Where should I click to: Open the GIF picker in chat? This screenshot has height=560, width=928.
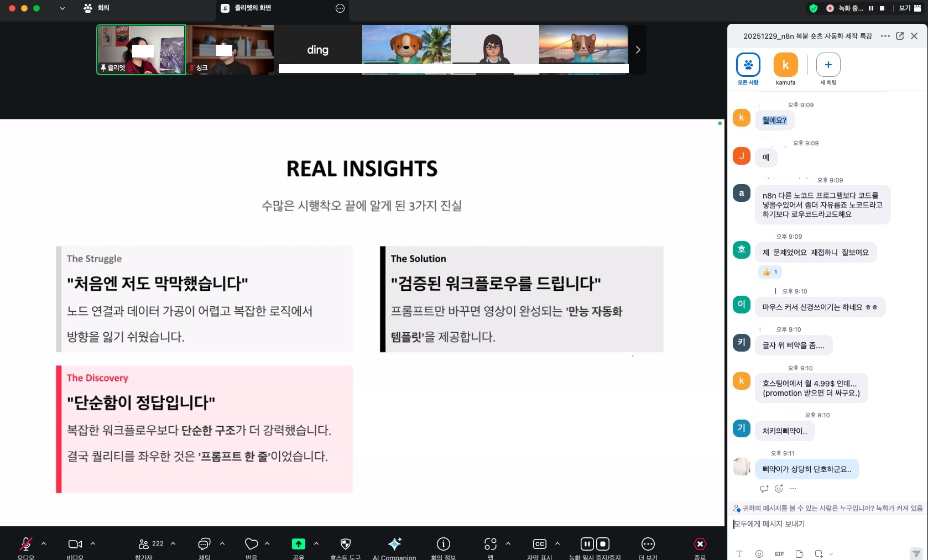pos(779,554)
